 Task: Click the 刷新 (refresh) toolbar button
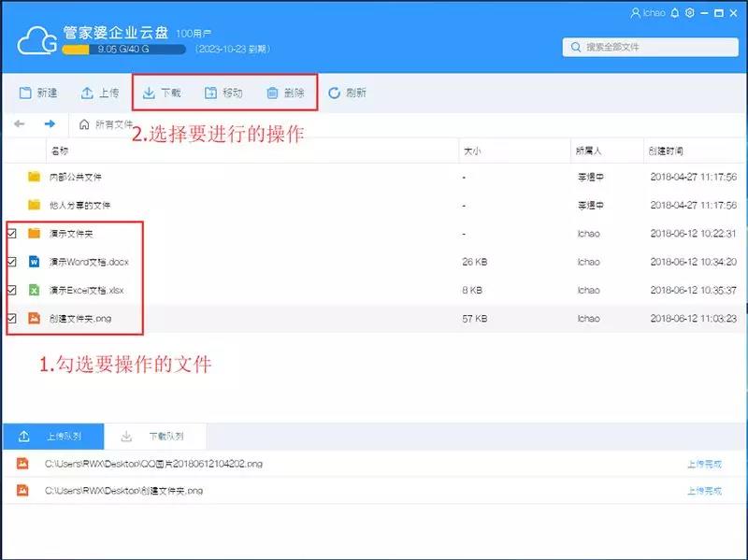[x=347, y=93]
